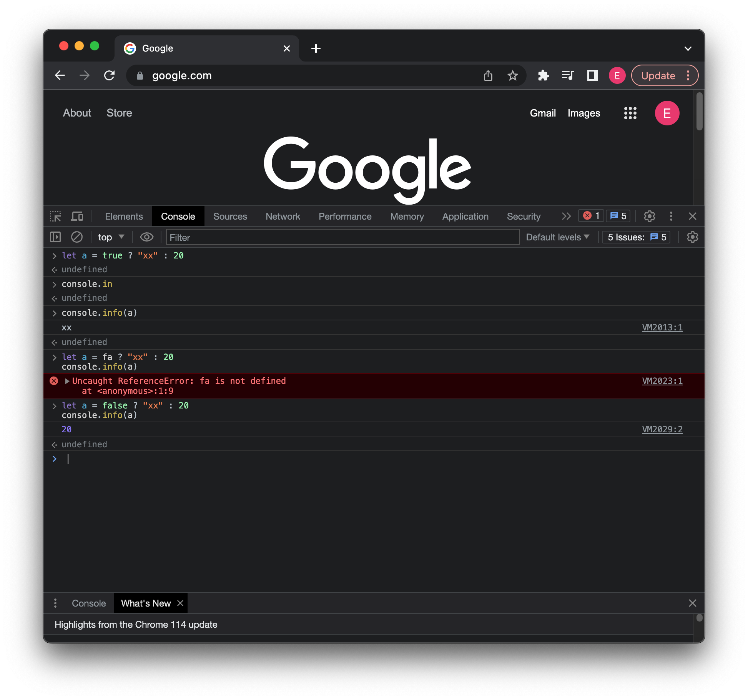
Task: Click the lock icon in address bar
Action: click(x=140, y=76)
